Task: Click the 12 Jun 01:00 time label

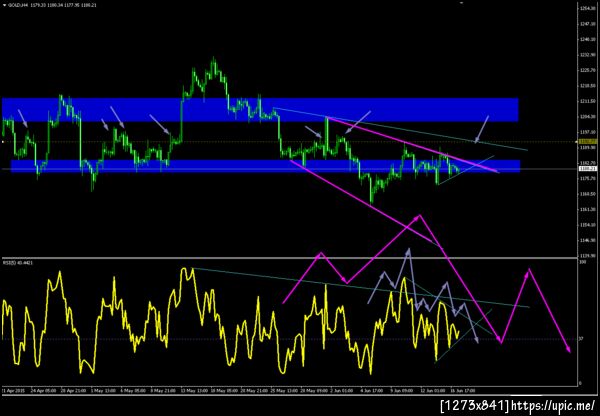Action: click(434, 391)
